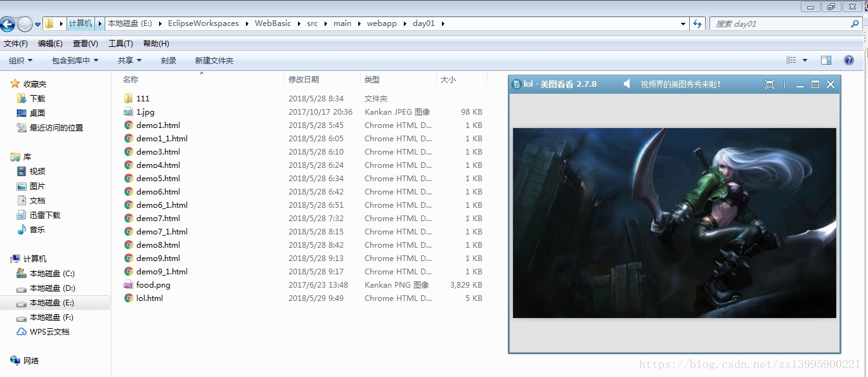Open the 编辑(E) menu
The image size is (868, 377).
tap(50, 44)
